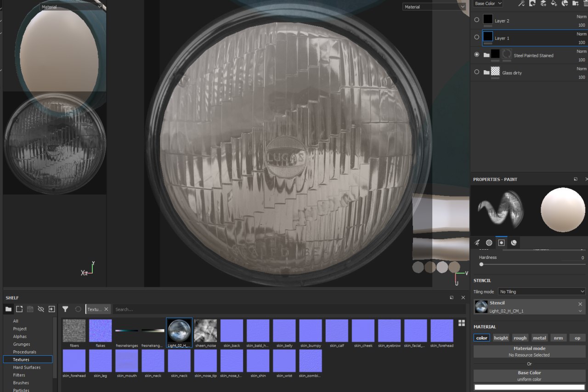The image size is (588, 392).
Task: Open Steel Painted Stained Norm blend dropdown
Action: pyautogui.click(x=582, y=51)
